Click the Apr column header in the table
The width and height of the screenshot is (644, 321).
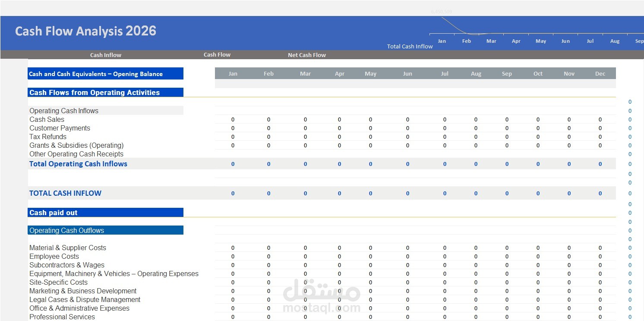pyautogui.click(x=340, y=73)
